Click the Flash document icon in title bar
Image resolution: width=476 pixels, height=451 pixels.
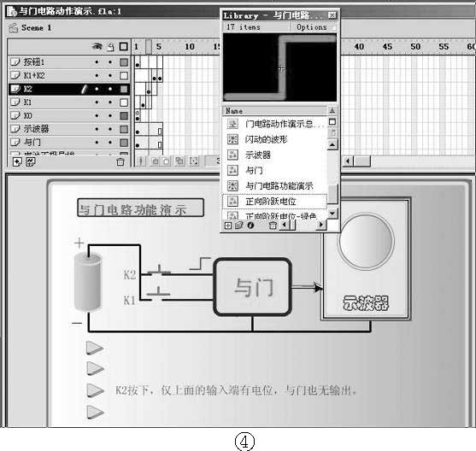(11, 11)
